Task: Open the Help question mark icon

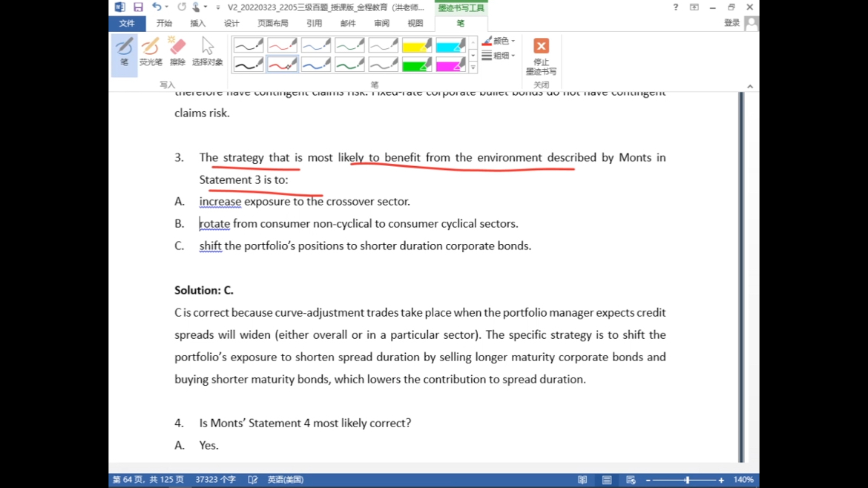Action: (675, 7)
